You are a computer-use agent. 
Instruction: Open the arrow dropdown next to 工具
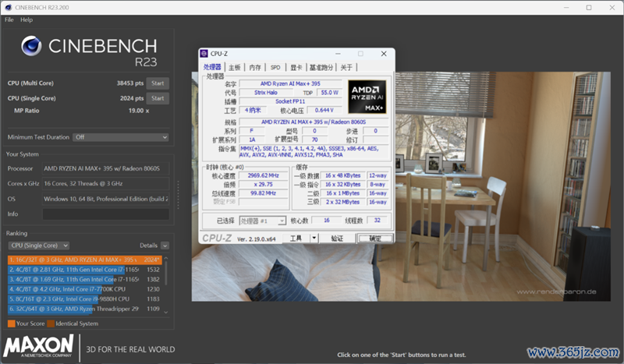tap(314, 238)
